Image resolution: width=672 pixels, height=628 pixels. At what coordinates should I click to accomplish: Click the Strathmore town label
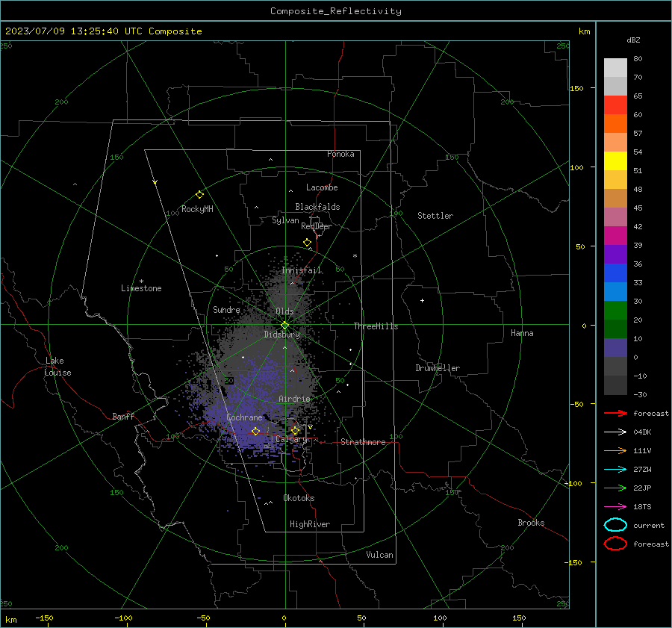[363, 442]
